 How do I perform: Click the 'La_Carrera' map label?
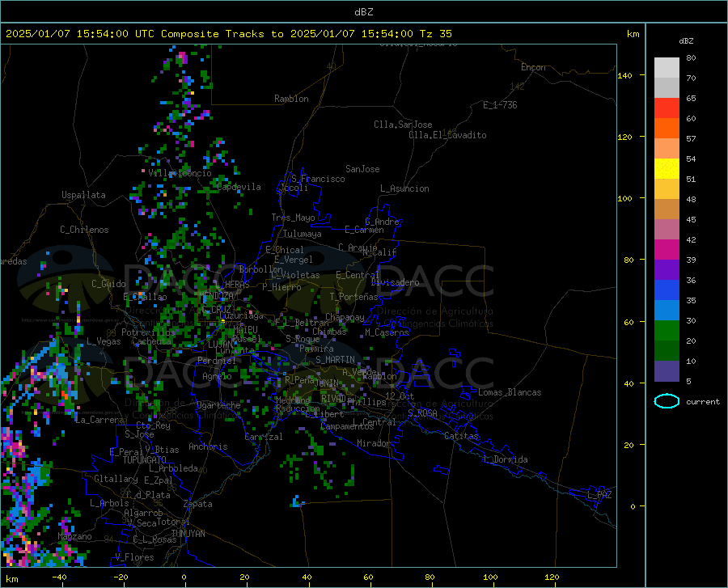pyautogui.click(x=99, y=420)
